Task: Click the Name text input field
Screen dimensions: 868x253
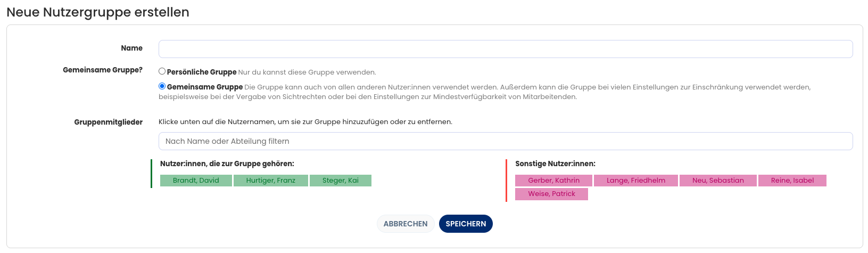Action: (505, 49)
